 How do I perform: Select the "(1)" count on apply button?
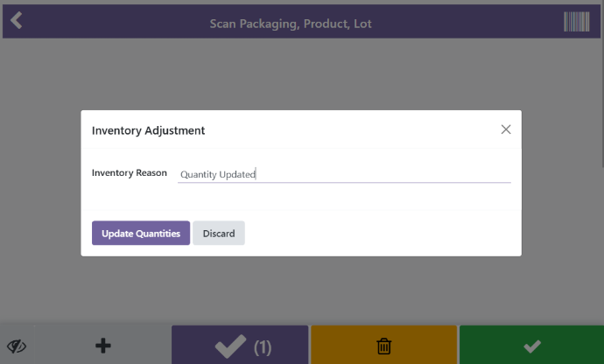coord(263,347)
